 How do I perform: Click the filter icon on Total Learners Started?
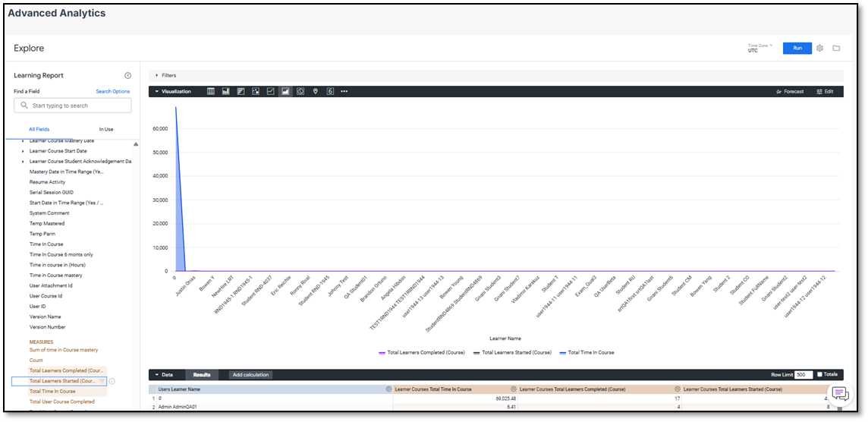coord(102,381)
